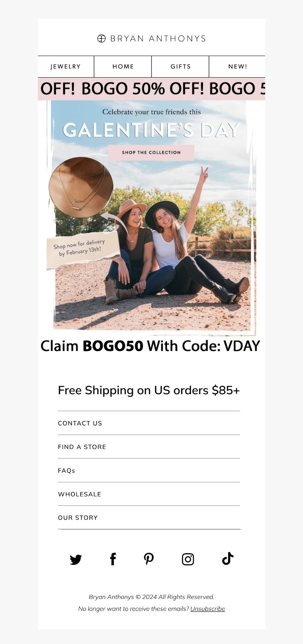Click the BOGO 50% OFF banner
Viewport: 303px width, 644px height.
[151, 89]
